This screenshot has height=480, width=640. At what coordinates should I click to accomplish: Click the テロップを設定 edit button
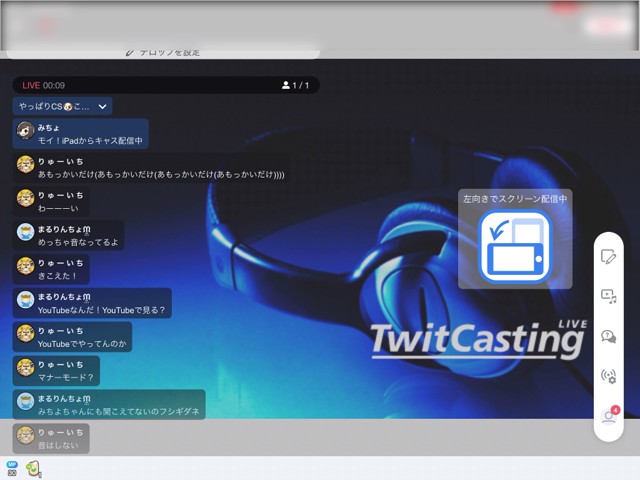162,52
